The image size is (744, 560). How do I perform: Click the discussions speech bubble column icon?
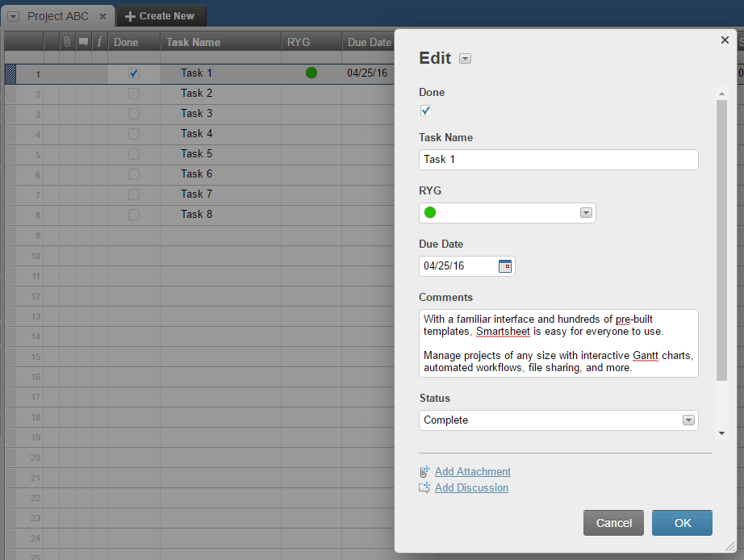[x=83, y=42]
